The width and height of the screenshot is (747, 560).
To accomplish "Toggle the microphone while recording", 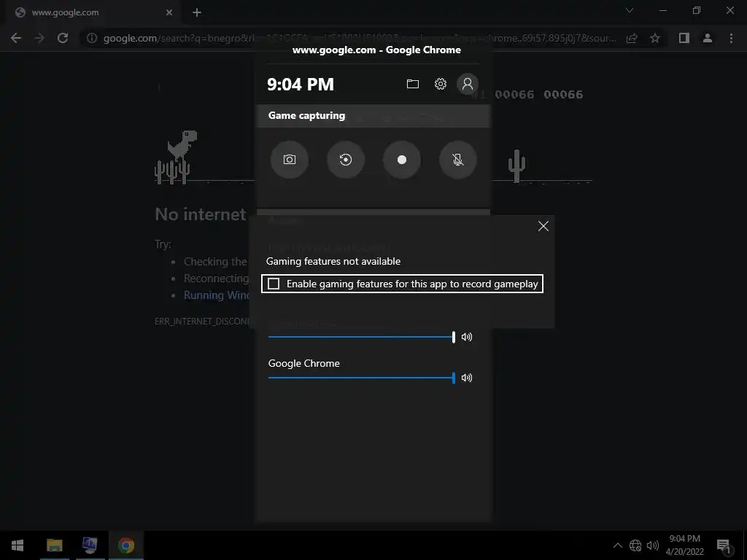I will pyautogui.click(x=458, y=160).
